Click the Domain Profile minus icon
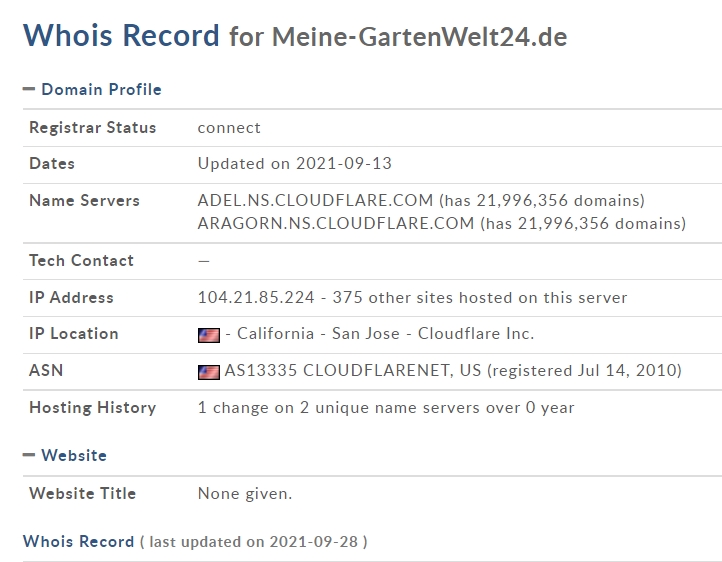Image resolution: width=722 pixels, height=562 pixels. [29, 89]
